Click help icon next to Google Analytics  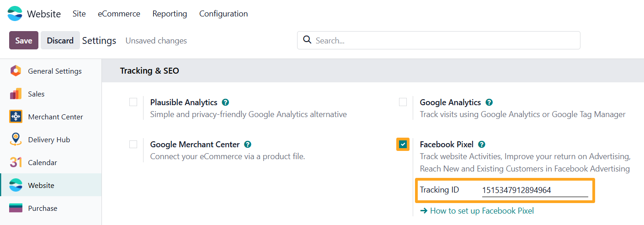489,102
